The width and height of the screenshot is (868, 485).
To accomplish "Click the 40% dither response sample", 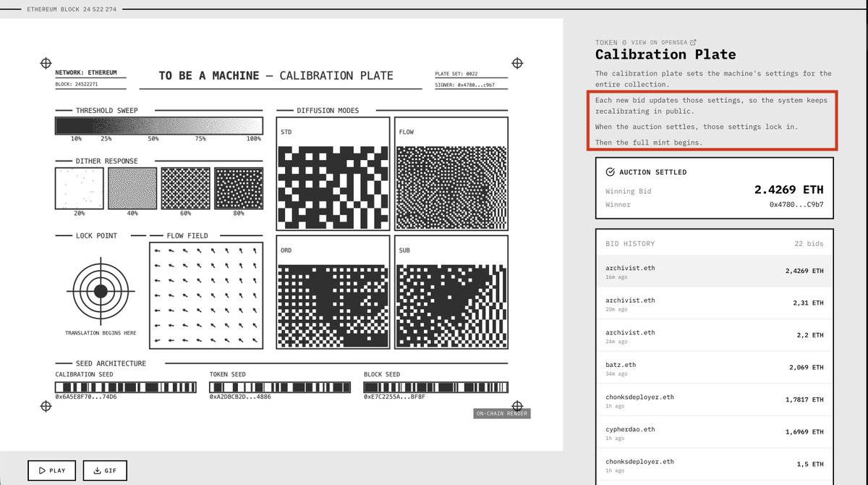I will [132, 188].
